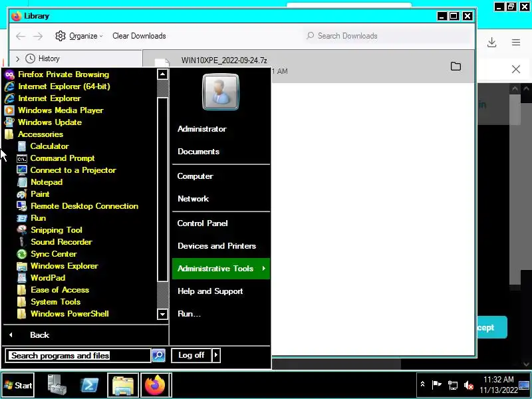This screenshot has height=399, width=532.
Task: Click the Start menu search magnifier button
Action: tap(158, 356)
